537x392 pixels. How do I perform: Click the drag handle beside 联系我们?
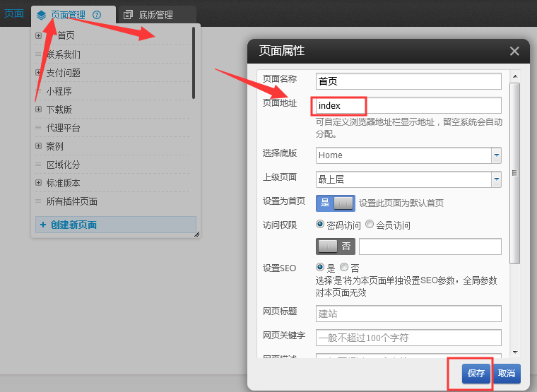coord(39,54)
